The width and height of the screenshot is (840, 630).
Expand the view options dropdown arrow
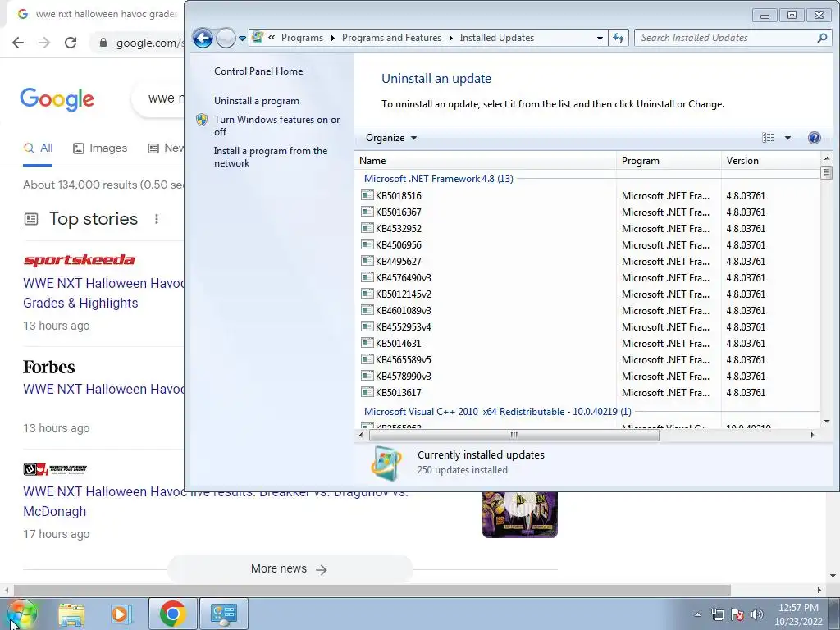pyautogui.click(x=787, y=138)
